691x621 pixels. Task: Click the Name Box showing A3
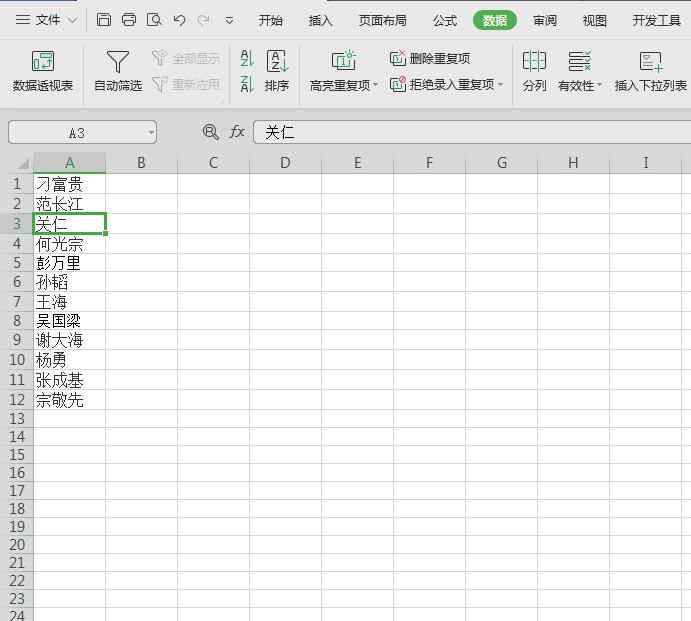[x=77, y=133]
